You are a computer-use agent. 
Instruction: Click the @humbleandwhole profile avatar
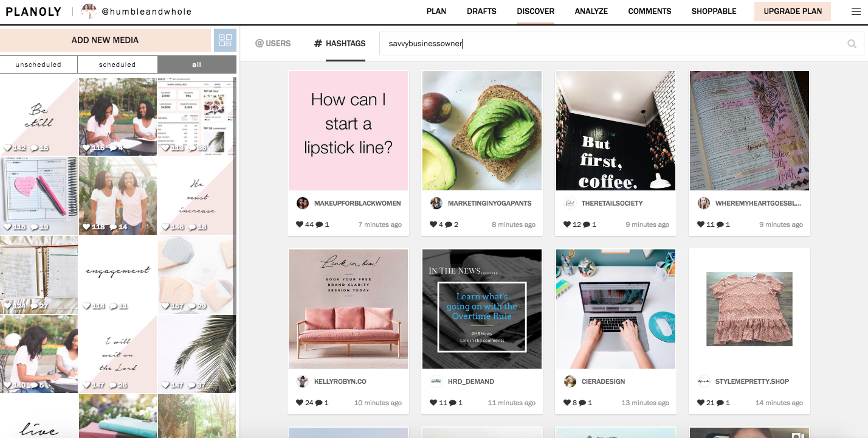coord(89,11)
